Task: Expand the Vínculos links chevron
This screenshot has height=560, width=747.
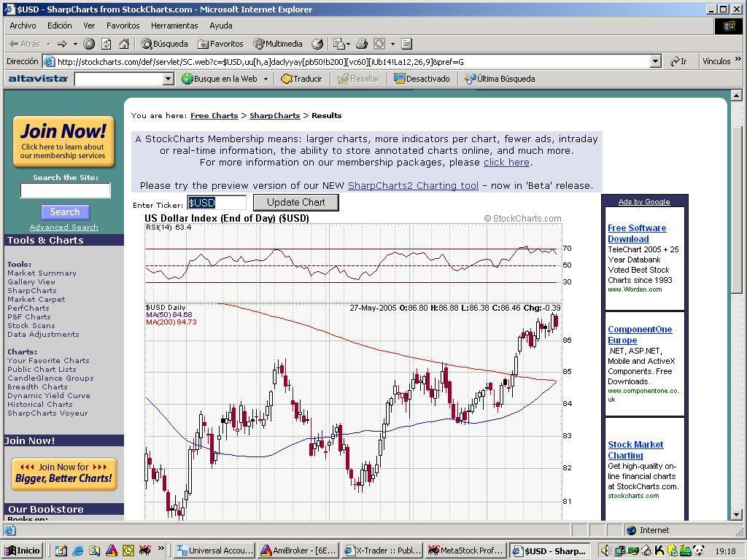Action: coord(738,59)
